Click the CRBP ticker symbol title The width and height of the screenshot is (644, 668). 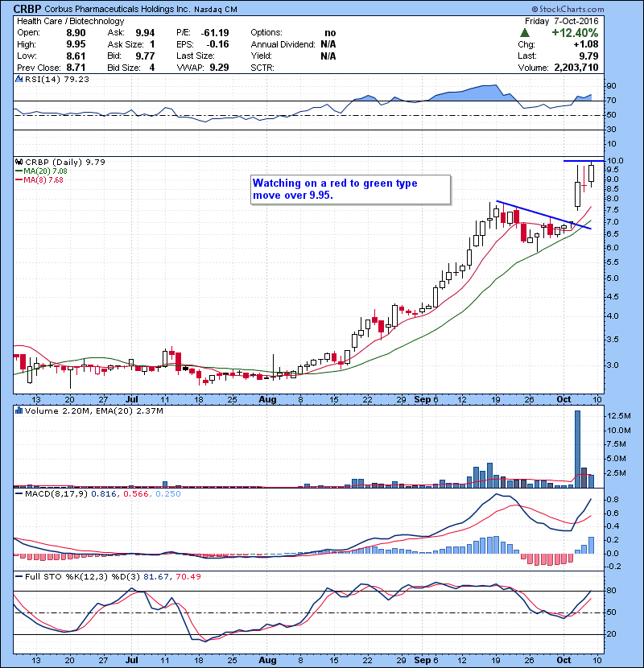(27, 9)
